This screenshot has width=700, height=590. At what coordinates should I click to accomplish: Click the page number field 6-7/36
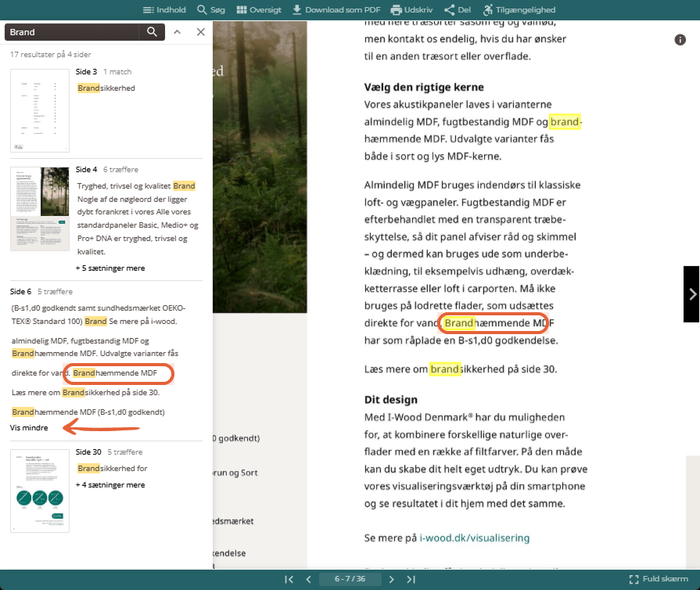click(350, 579)
